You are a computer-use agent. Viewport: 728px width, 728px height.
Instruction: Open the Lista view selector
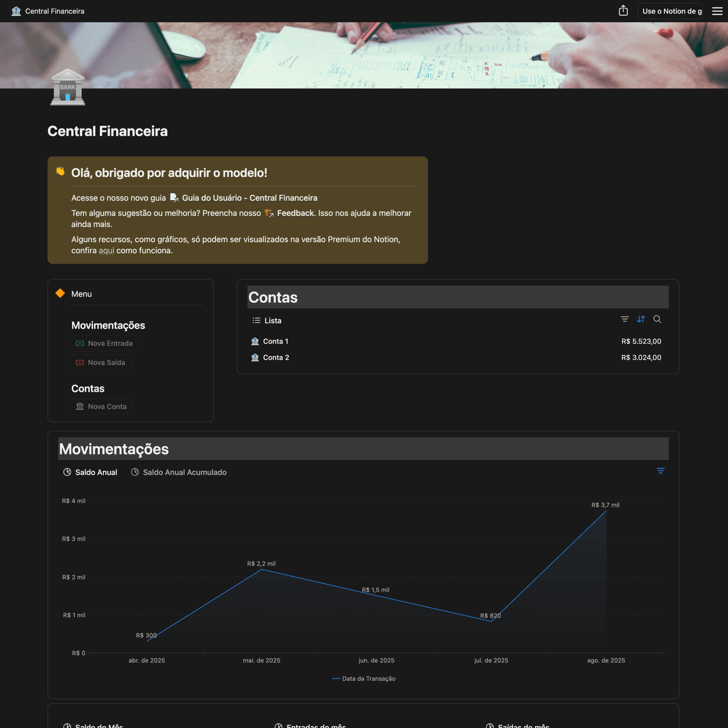(267, 320)
